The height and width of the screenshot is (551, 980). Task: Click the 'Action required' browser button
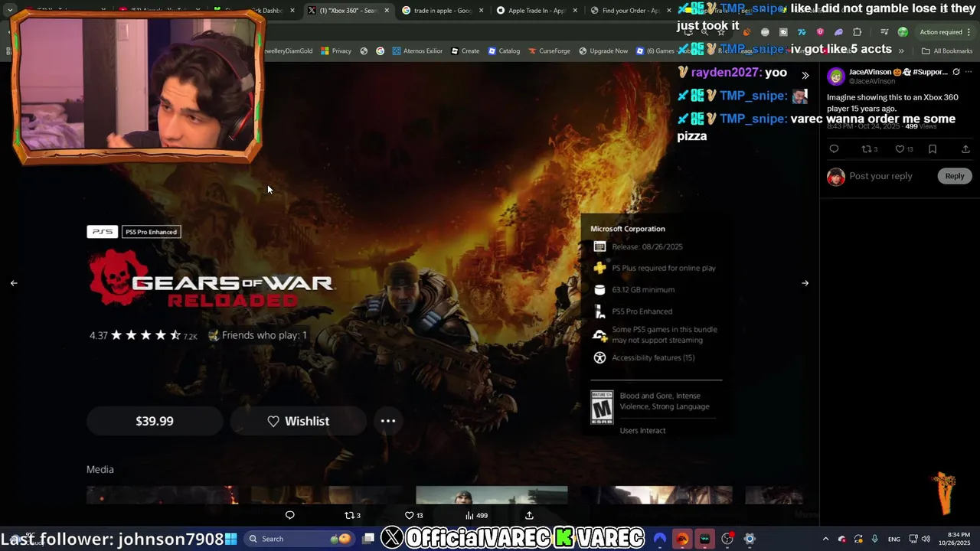point(946,32)
